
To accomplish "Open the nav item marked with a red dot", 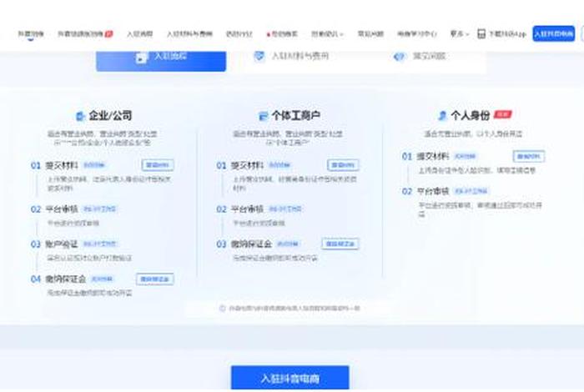I will pyautogui.click(x=282, y=34).
